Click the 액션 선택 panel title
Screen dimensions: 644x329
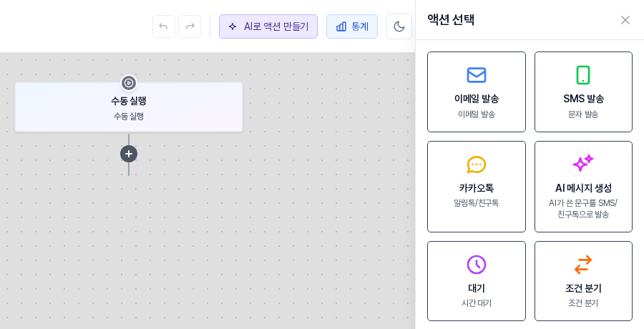[451, 20]
